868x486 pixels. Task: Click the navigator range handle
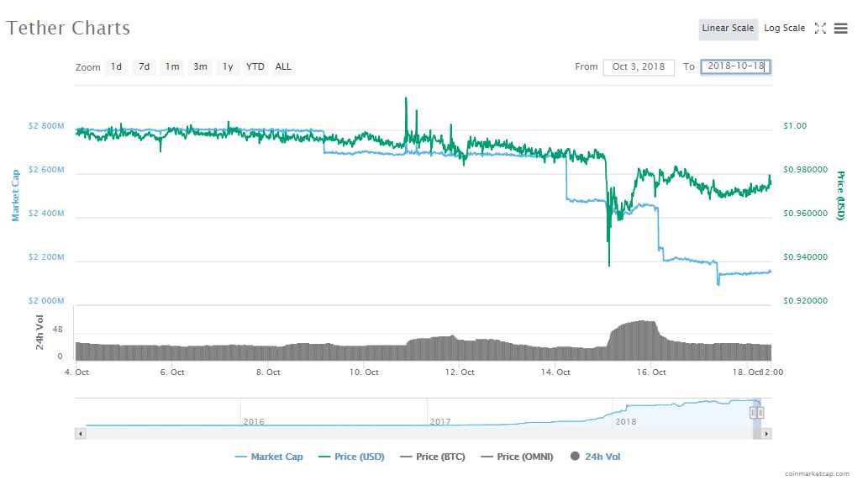point(753,412)
